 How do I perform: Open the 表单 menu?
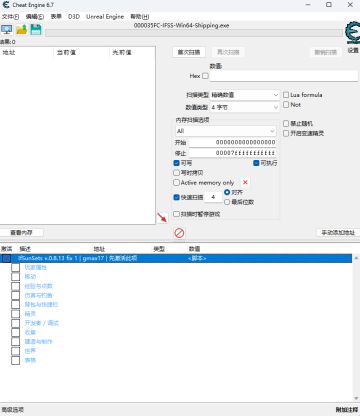(x=56, y=16)
